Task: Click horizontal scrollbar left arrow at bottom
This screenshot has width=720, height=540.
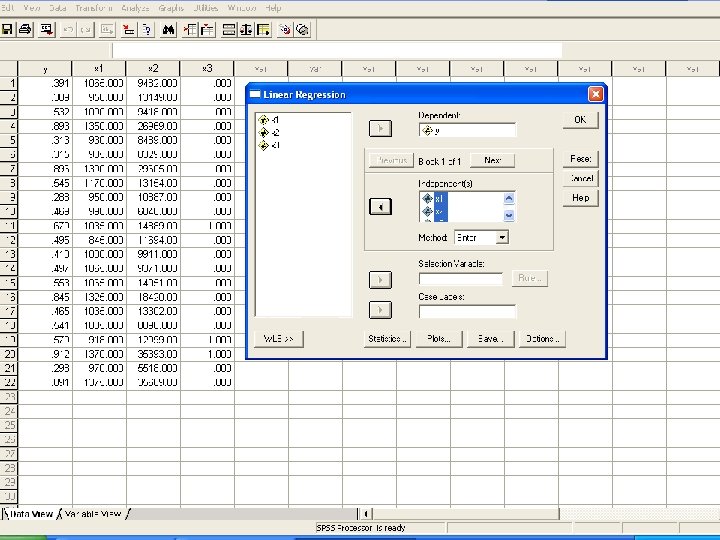Action: (x=366, y=514)
